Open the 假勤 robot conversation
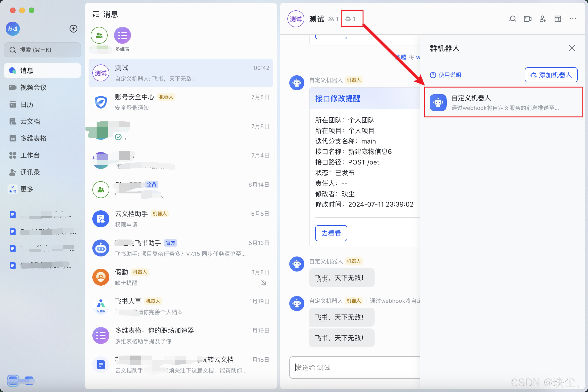588x392 pixels. coord(181,277)
